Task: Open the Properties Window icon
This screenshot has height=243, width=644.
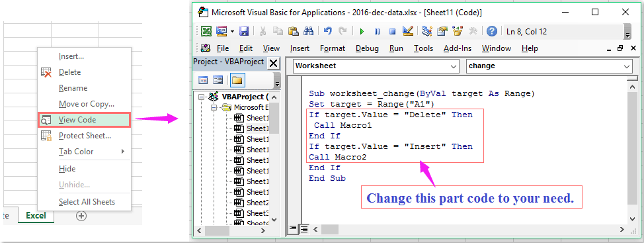Action: [442, 31]
